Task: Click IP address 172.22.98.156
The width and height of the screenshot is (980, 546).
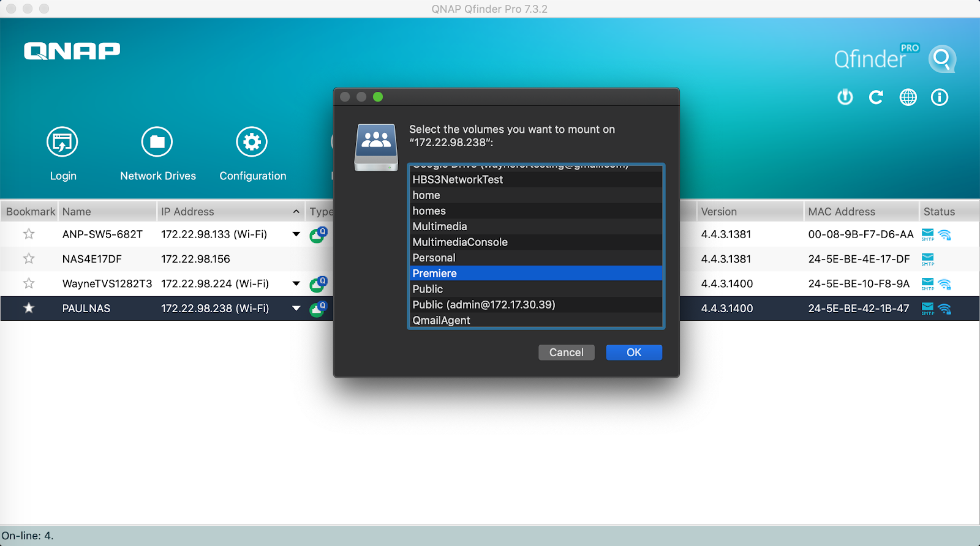Action: tap(195, 259)
